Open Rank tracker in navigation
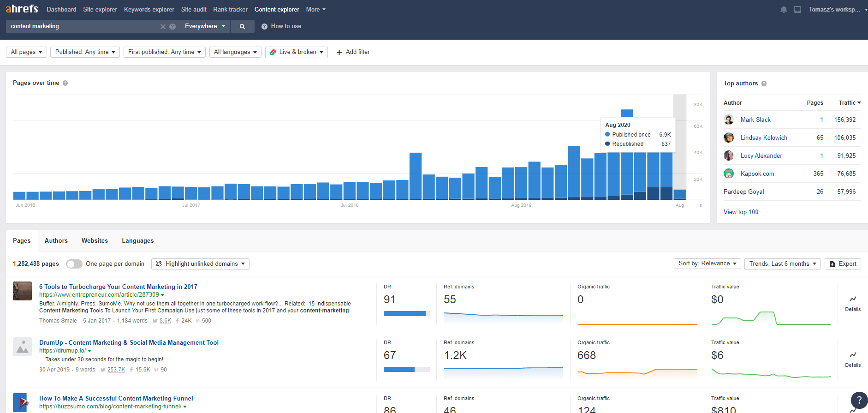Image resolution: width=868 pixels, height=413 pixels. click(230, 9)
